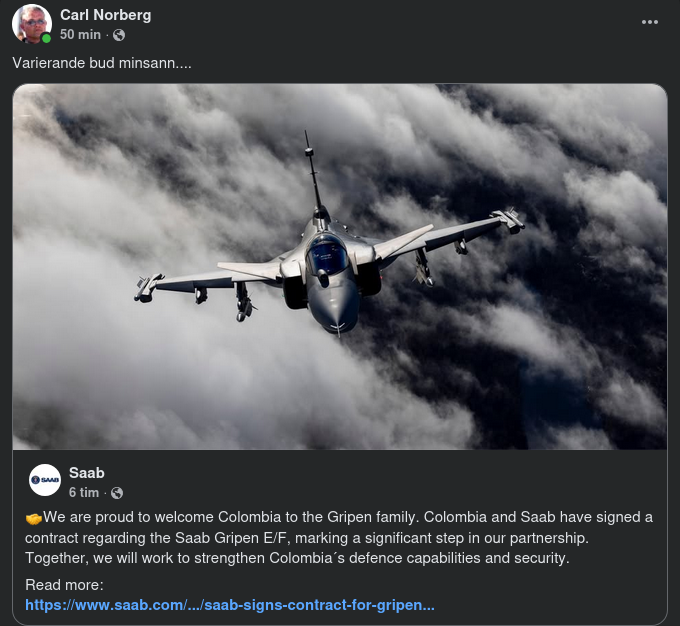Click the Saab logo avatar

pyautogui.click(x=45, y=480)
